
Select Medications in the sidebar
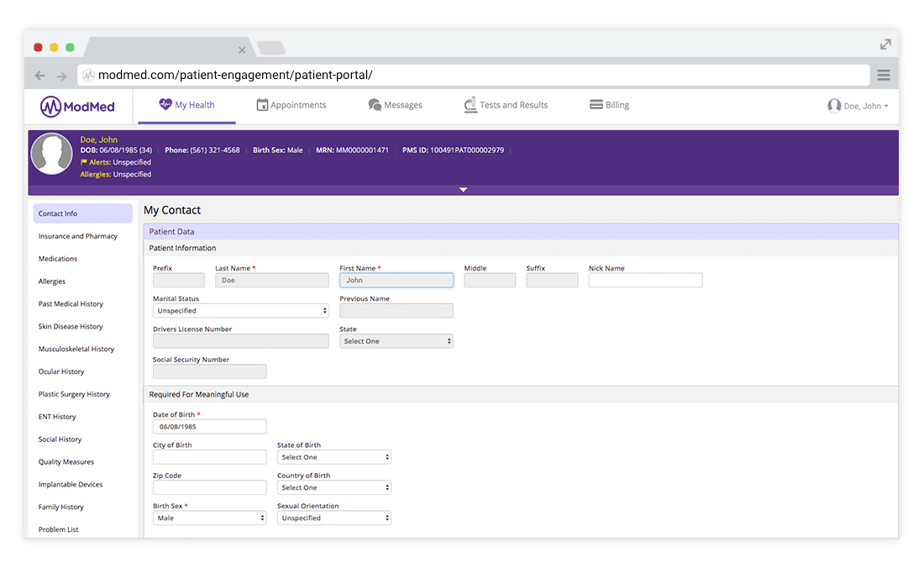pos(57,259)
